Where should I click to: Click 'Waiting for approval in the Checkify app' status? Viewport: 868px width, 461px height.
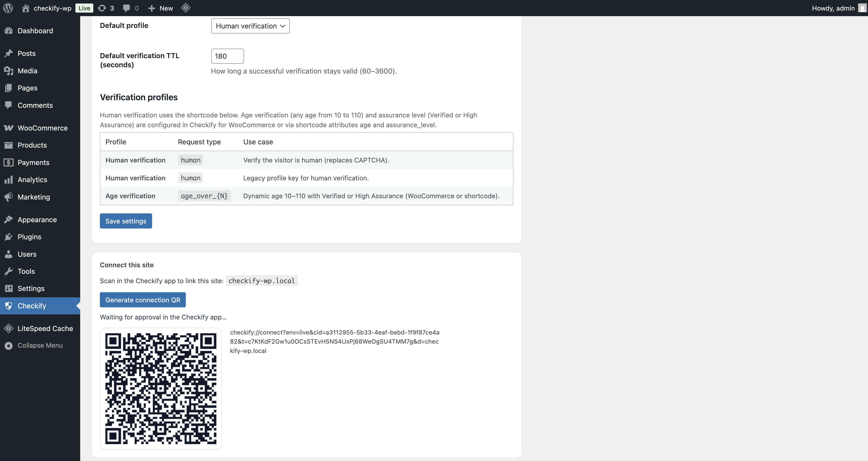pos(163,317)
